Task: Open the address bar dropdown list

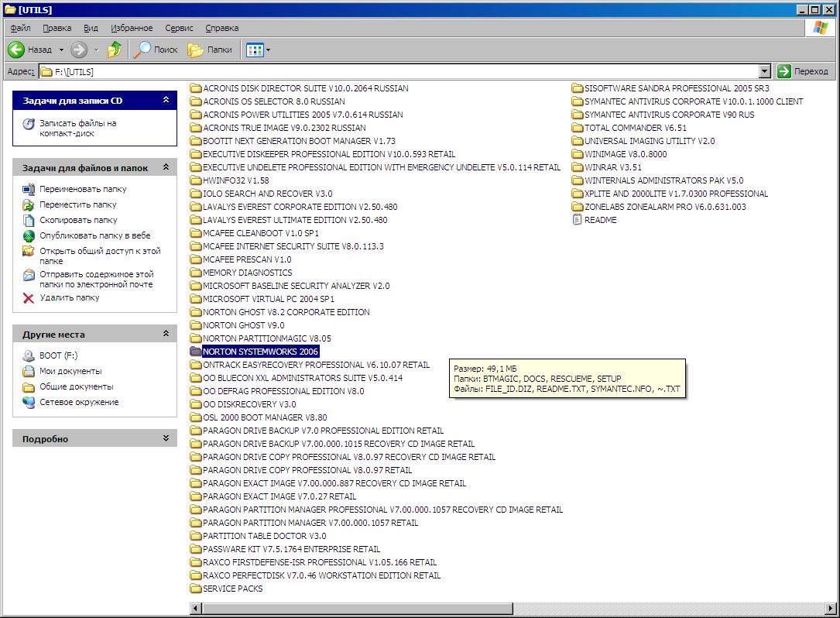Action: pyautogui.click(x=765, y=71)
